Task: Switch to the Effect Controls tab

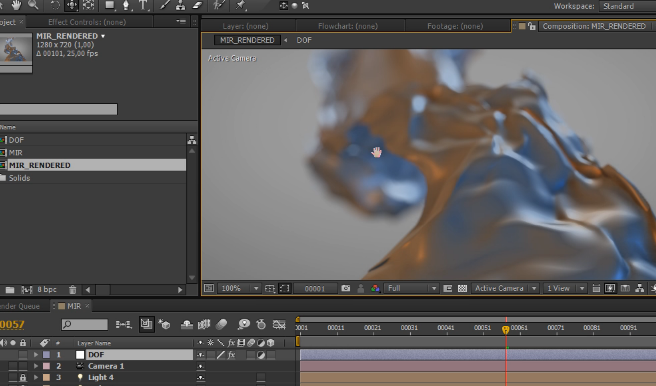Action: (87, 22)
